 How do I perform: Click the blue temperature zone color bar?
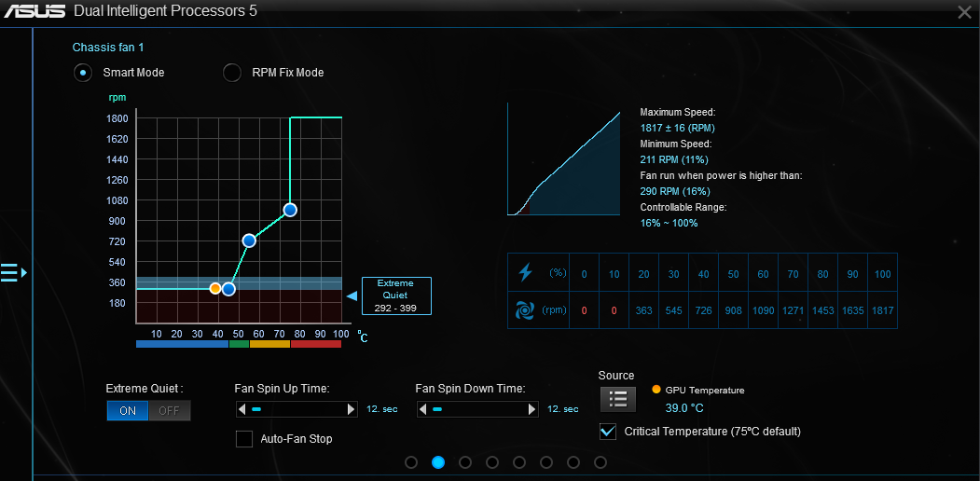(x=183, y=344)
